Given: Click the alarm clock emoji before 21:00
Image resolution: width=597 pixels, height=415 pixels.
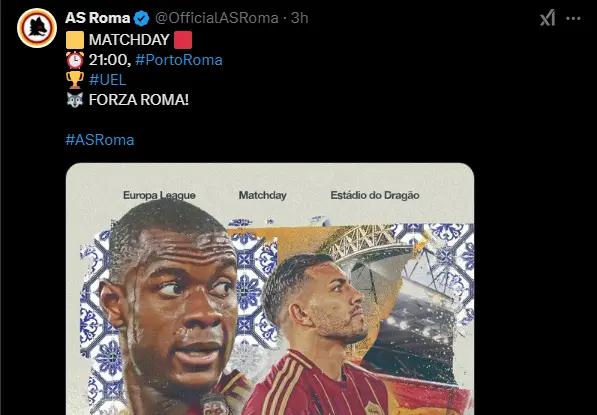Looking at the screenshot, I should click(x=75, y=60).
